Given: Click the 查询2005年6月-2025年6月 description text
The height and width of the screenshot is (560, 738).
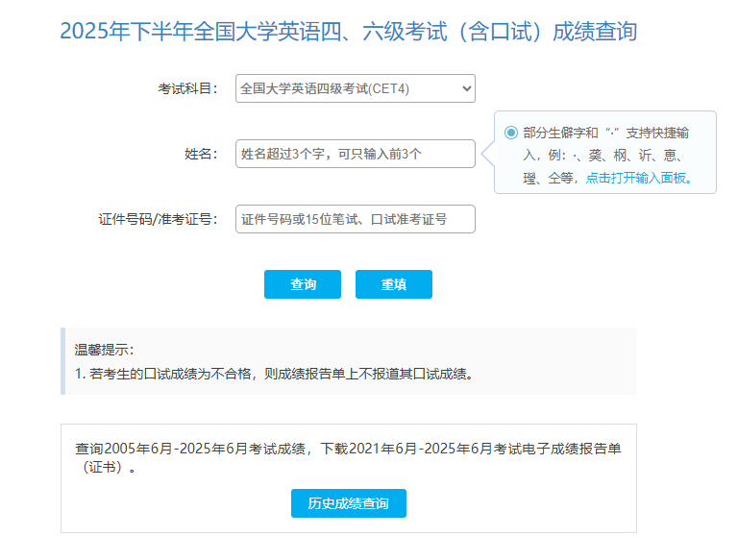Looking at the screenshot, I should pyautogui.click(x=348, y=450).
